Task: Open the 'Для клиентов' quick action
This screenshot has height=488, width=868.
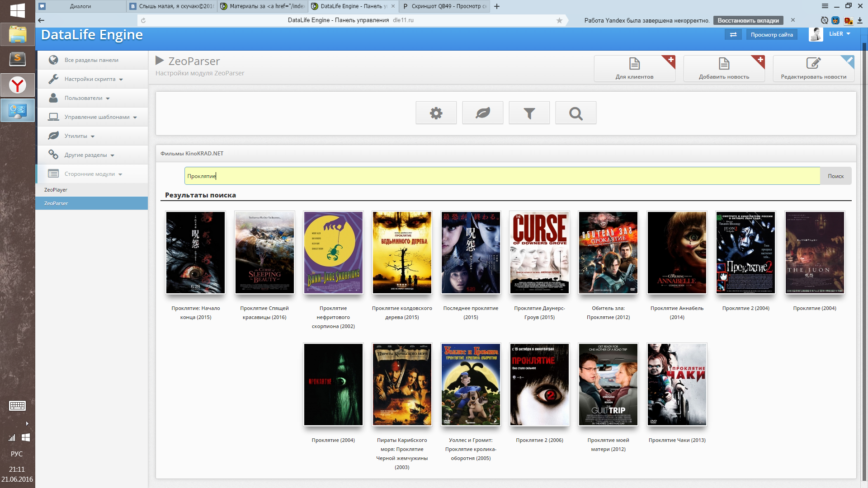Action: [x=634, y=68]
